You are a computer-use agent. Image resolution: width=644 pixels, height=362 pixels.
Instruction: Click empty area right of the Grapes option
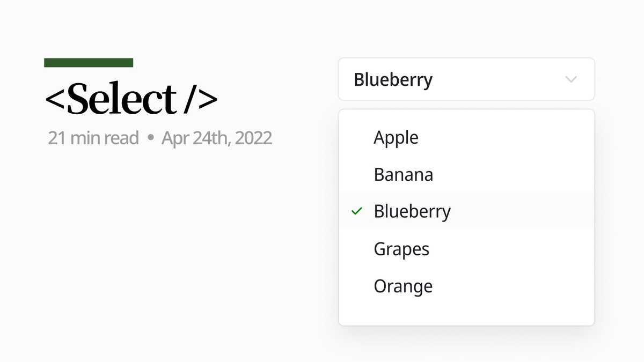point(510,249)
